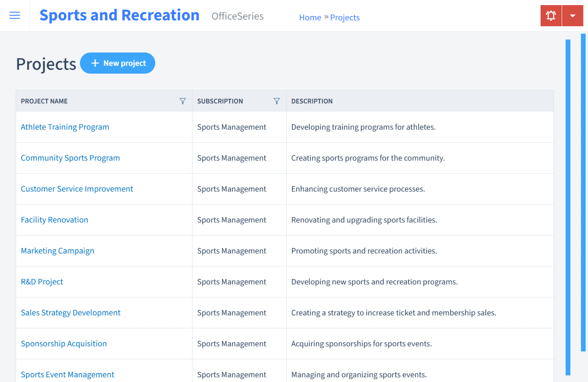
Task: Open the Athlete Training Program project
Action: [65, 127]
